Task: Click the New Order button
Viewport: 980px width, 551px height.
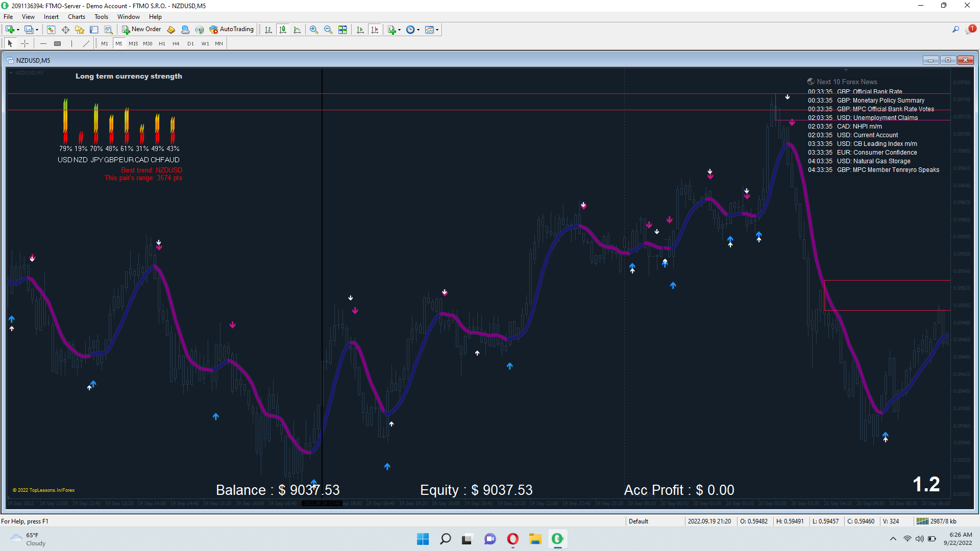Action: pos(141,30)
